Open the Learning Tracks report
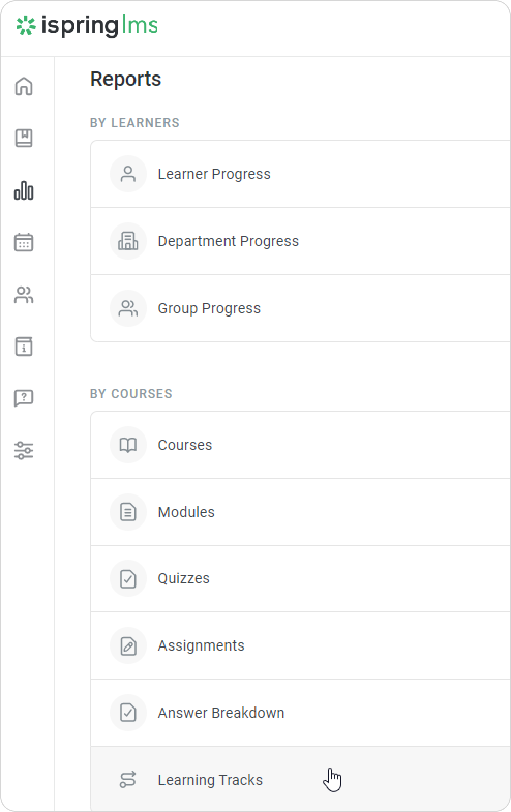511x812 pixels. coord(210,780)
